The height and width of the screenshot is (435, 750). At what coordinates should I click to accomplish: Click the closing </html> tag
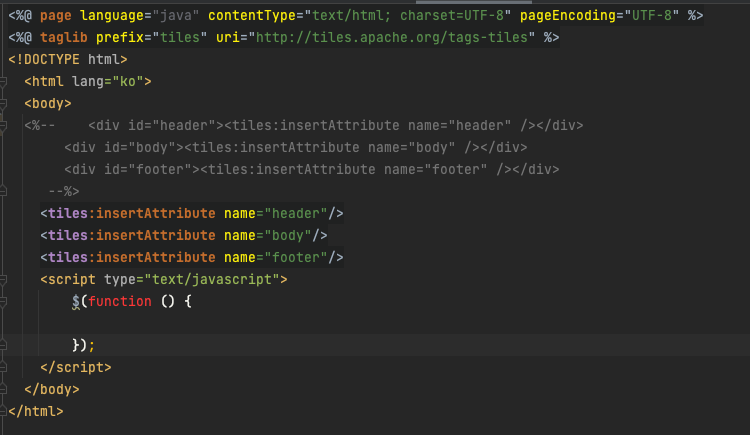[x=36, y=412]
